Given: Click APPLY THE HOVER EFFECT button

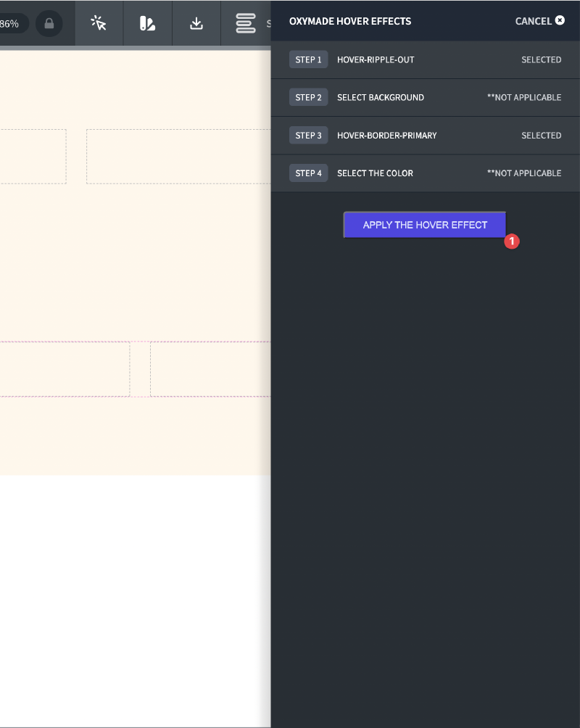Looking at the screenshot, I should pyautogui.click(x=424, y=225).
